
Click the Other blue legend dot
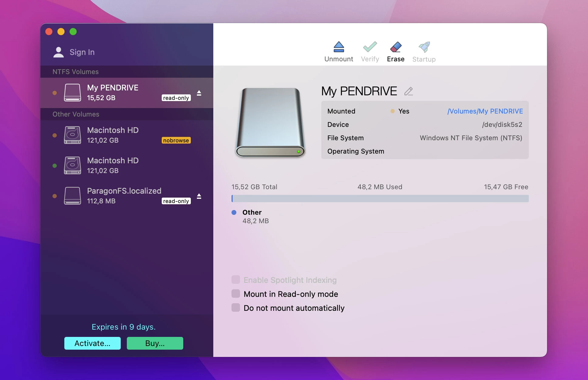click(x=234, y=212)
